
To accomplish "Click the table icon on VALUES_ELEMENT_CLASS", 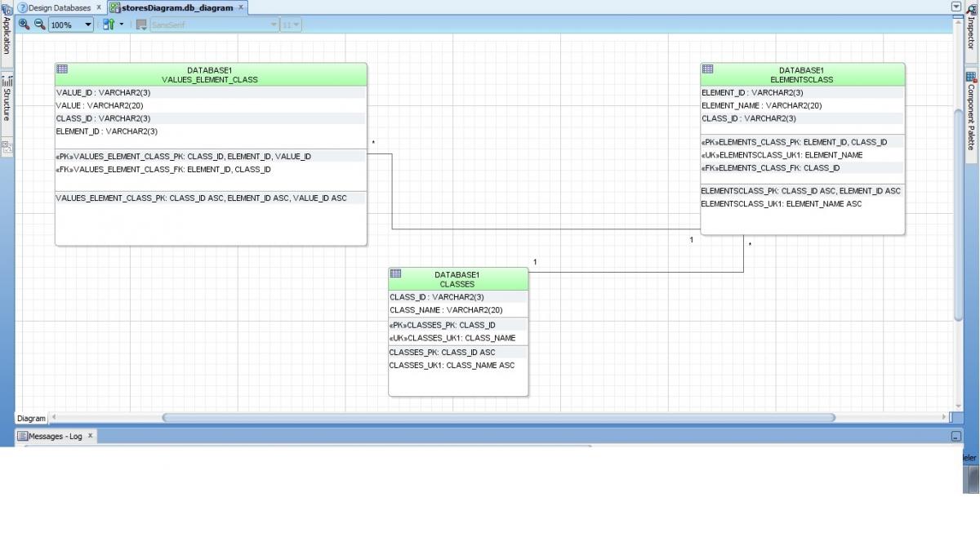I will 62,69.
